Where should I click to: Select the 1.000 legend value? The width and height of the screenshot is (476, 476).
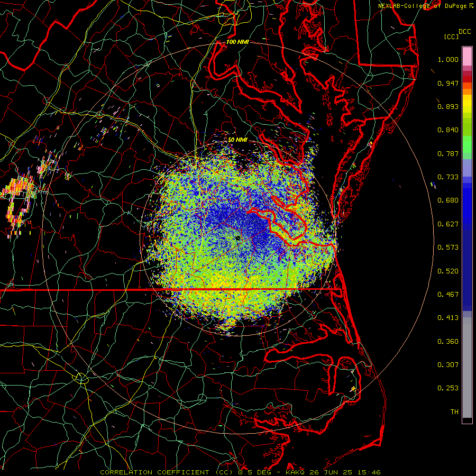coord(448,59)
